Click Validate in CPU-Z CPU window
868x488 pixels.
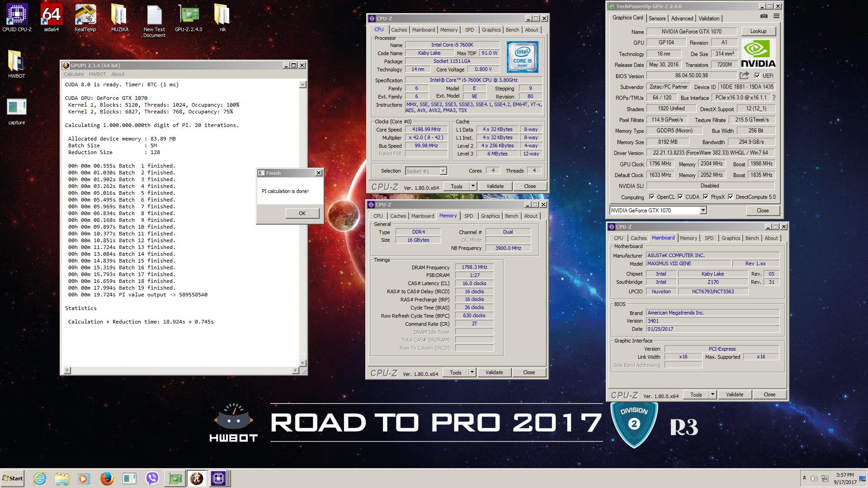coord(495,186)
